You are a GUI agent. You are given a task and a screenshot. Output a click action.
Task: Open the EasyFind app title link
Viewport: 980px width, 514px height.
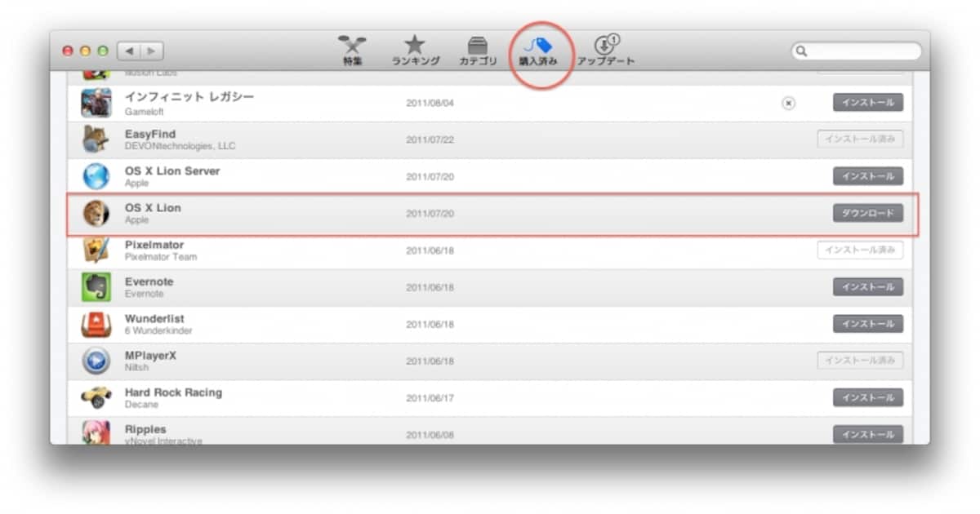(x=150, y=134)
